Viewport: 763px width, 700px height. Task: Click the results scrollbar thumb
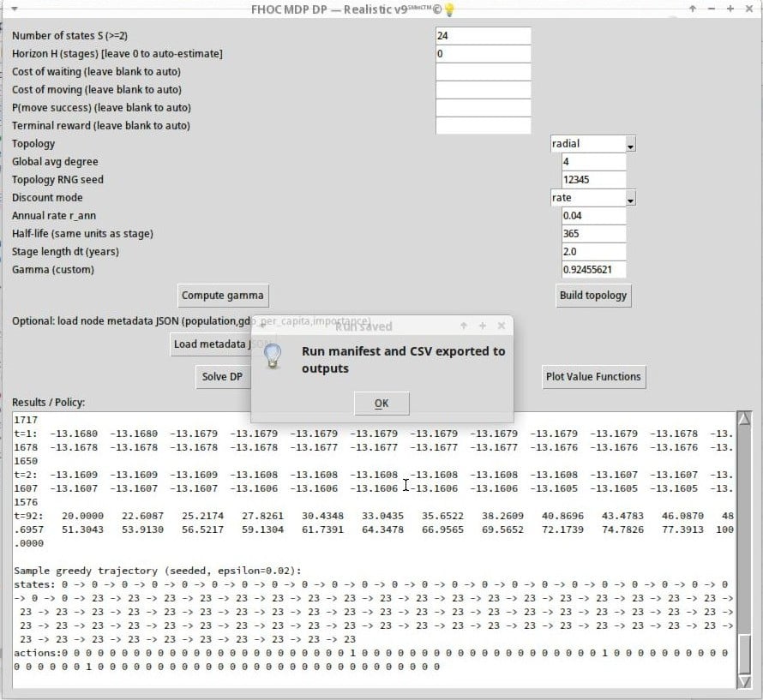coord(744,655)
